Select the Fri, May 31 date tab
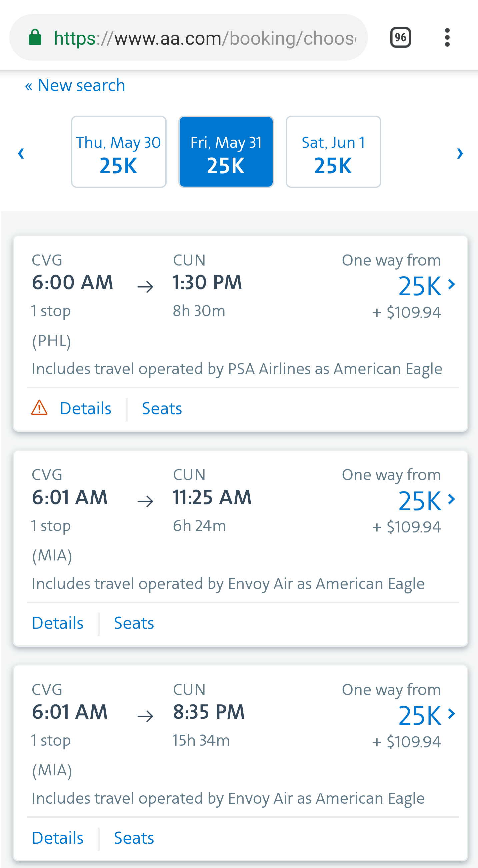The image size is (478, 868). (x=226, y=152)
